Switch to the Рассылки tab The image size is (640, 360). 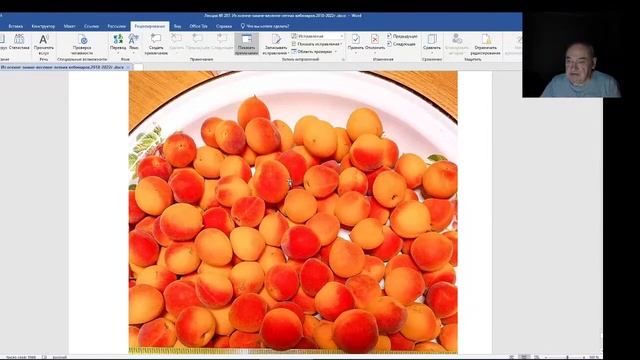(117, 26)
